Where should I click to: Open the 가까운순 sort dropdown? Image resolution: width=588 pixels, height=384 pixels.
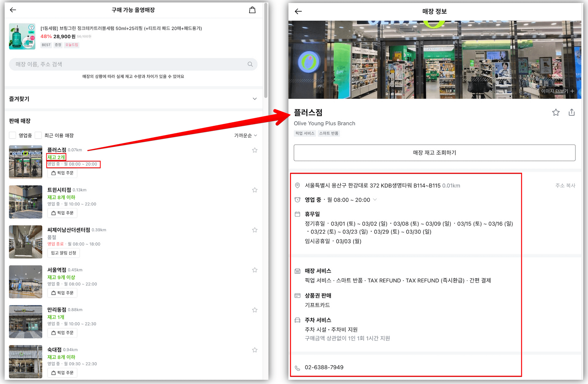(246, 136)
